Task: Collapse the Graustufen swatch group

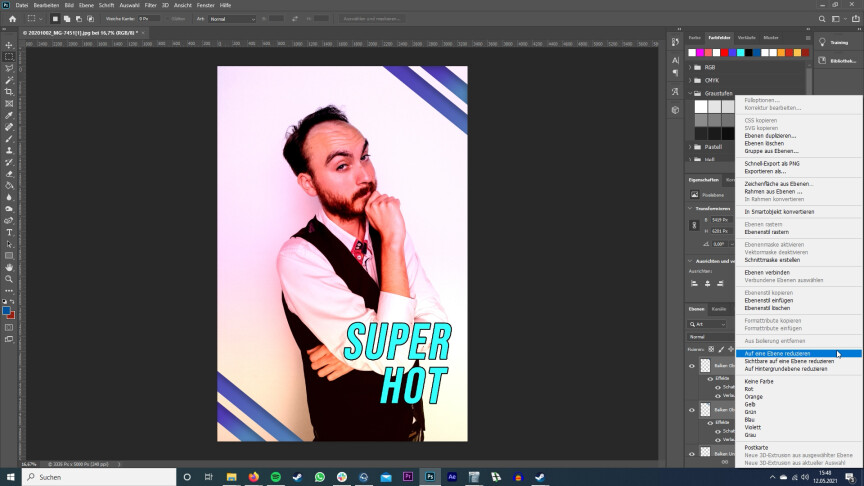Action: (x=690, y=93)
